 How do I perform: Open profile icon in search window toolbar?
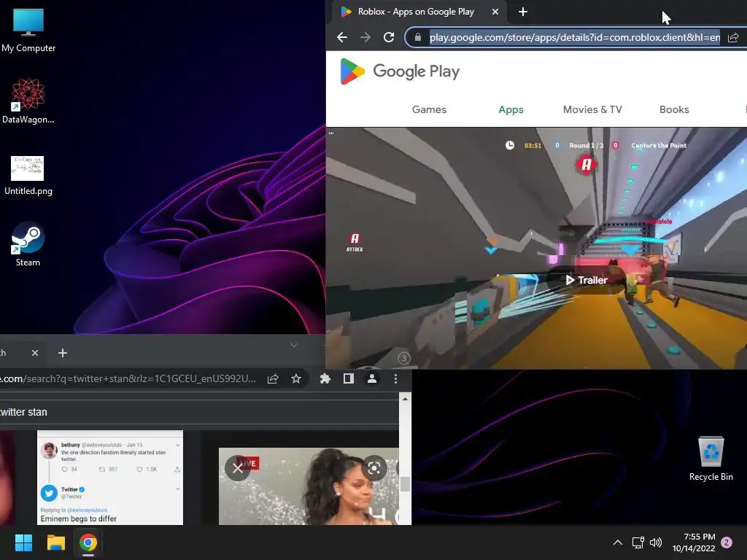(x=371, y=378)
